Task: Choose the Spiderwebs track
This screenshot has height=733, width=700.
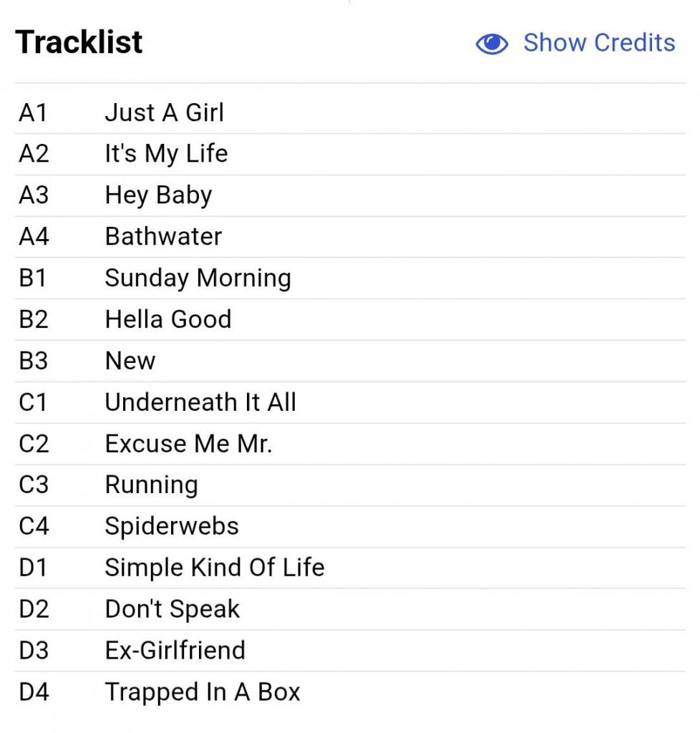Action: [172, 527]
